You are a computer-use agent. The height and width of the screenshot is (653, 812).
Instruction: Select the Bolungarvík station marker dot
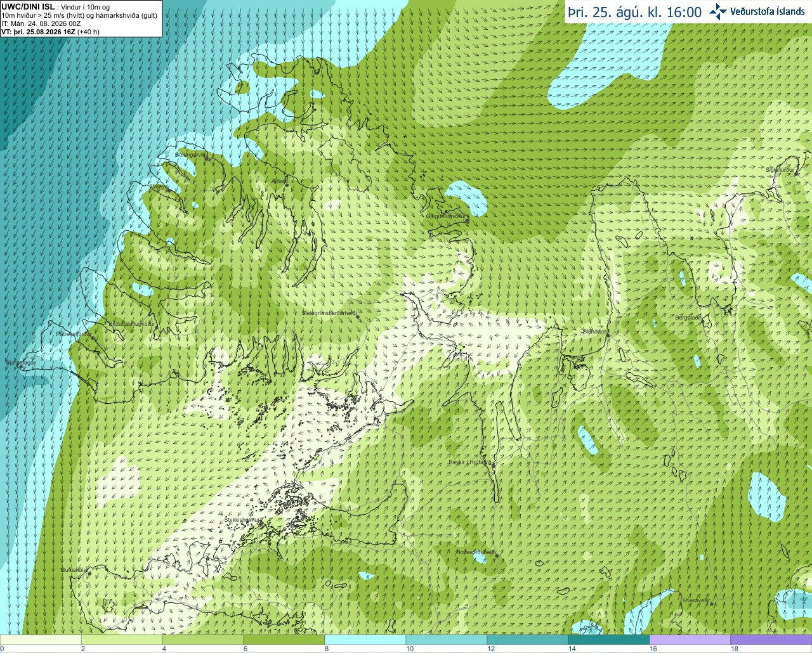tap(207, 158)
